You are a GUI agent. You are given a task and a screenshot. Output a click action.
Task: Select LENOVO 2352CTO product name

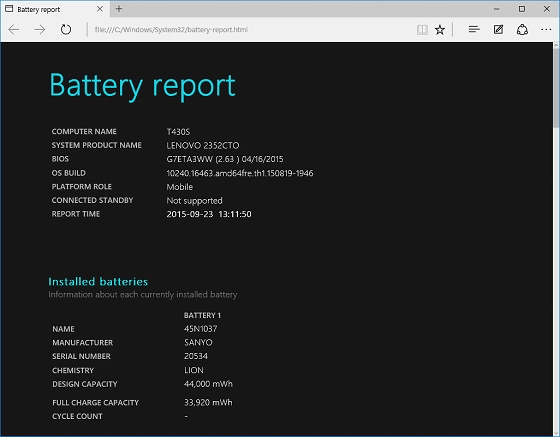click(x=203, y=145)
